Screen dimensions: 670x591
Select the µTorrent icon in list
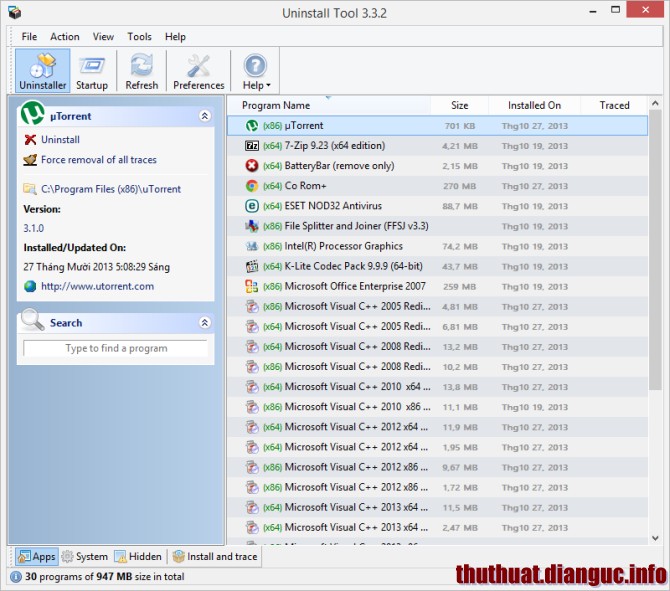[x=252, y=126]
